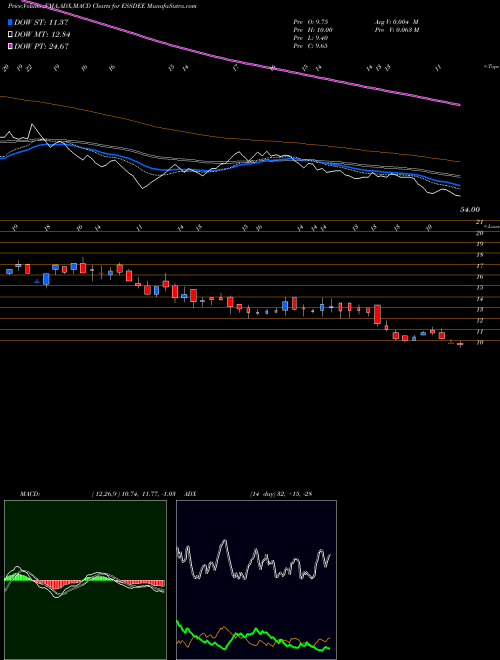
Task: Click the ADX panel title
Action: click(x=190, y=494)
